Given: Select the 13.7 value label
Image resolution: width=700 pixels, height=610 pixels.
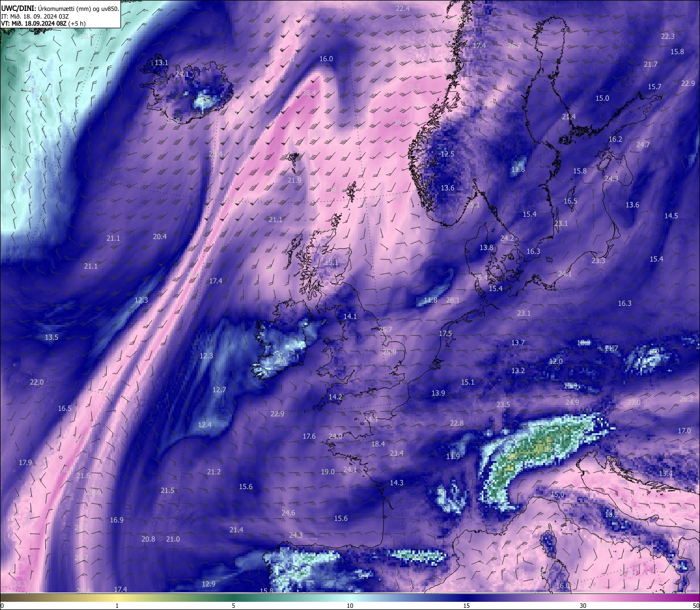Looking at the screenshot, I should pos(518,343).
